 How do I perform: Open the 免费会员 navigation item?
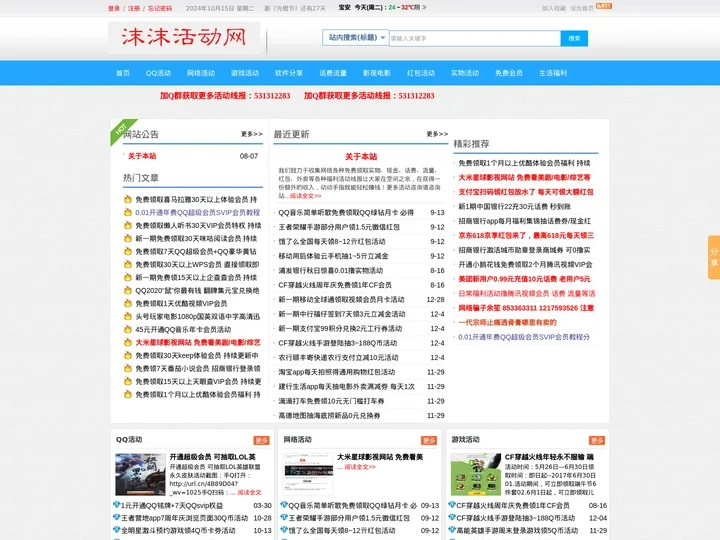click(x=509, y=73)
